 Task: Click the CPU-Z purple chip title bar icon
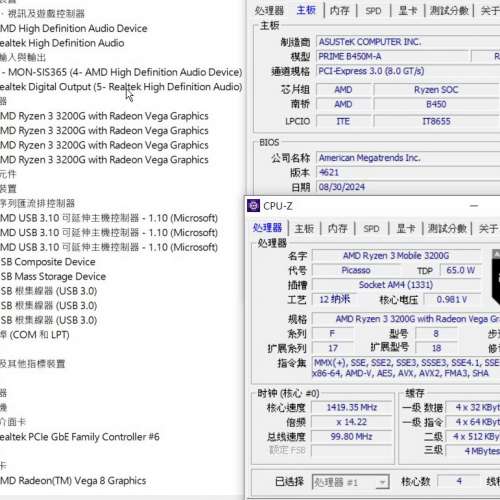tap(253, 206)
